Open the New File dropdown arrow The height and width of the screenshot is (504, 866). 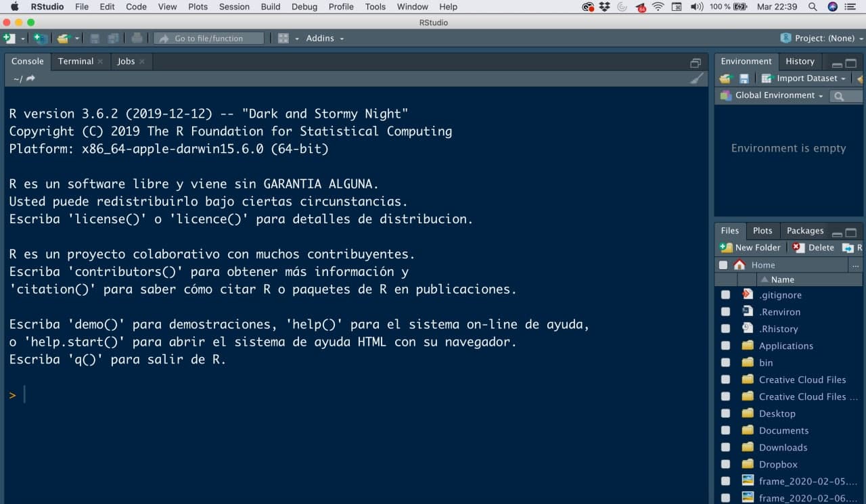(22, 39)
